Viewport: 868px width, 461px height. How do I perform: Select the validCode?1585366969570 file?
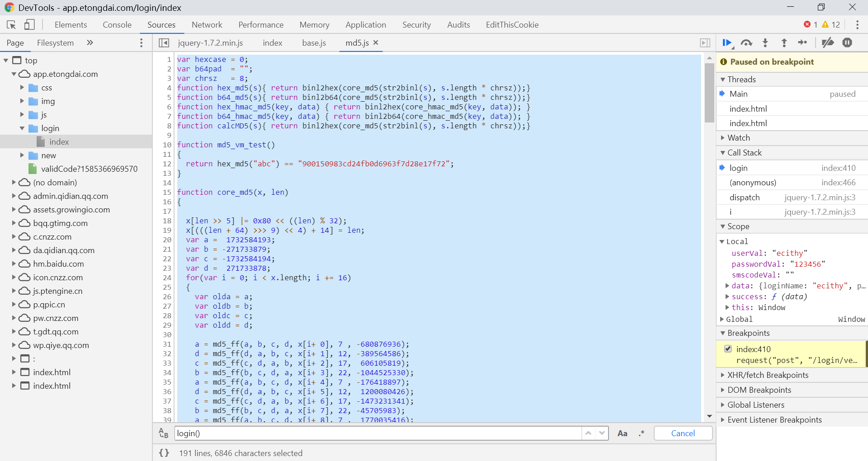90,169
